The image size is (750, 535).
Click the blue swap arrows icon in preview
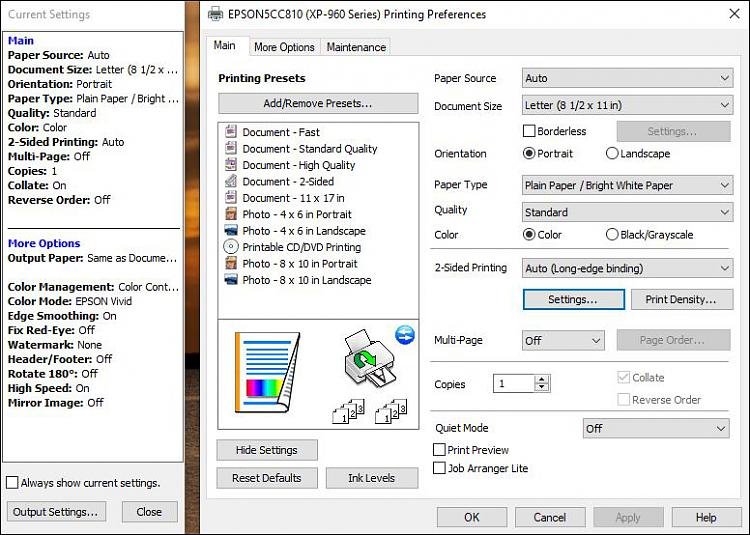pos(405,335)
